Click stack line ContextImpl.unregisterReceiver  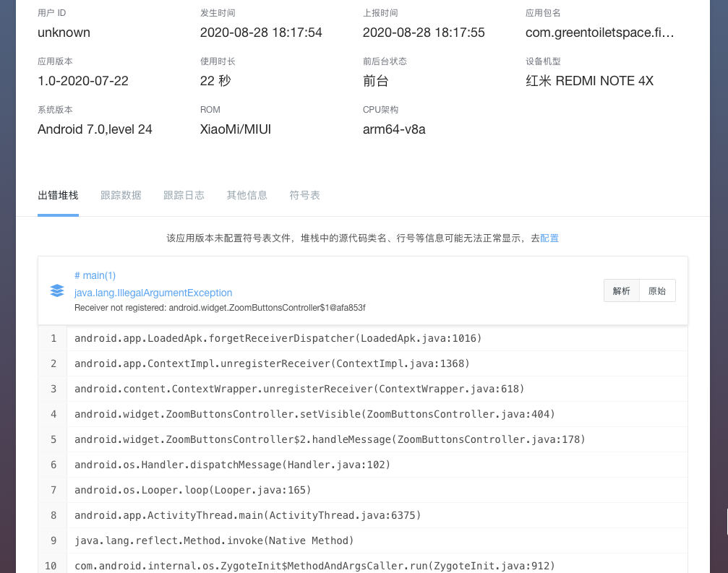[272, 363]
